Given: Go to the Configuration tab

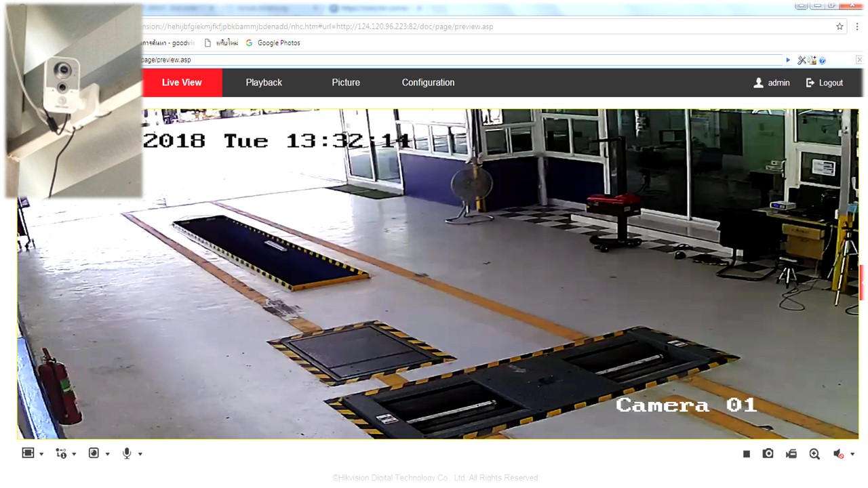Looking at the screenshot, I should click(x=428, y=83).
